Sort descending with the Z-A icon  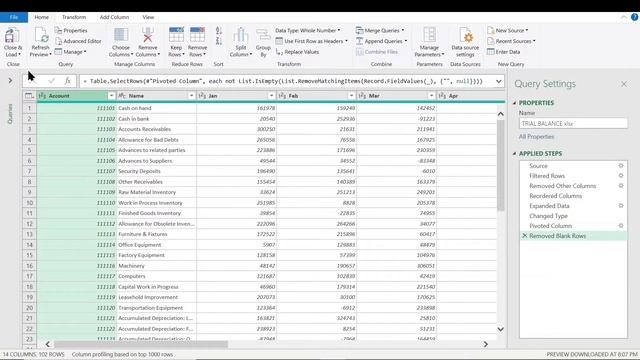[x=219, y=41]
